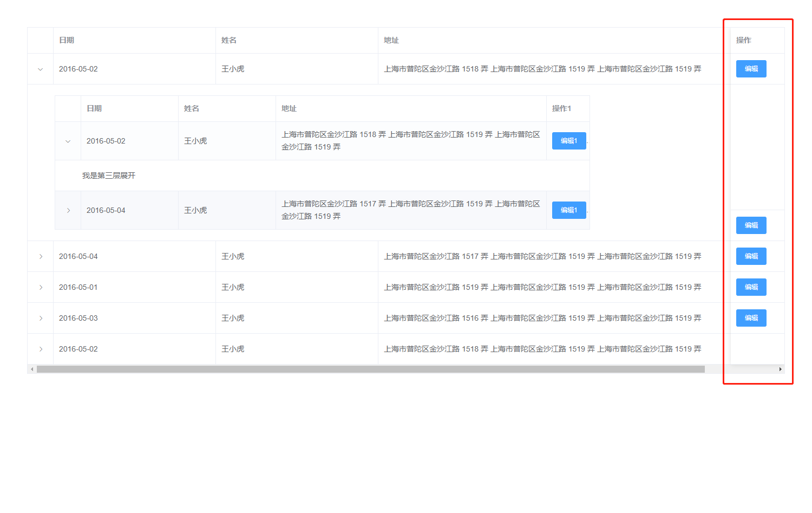Screen dimensions: 812x513
Task: Click 编辑1 in the nested 2016-05-02 row
Action: 569,141
